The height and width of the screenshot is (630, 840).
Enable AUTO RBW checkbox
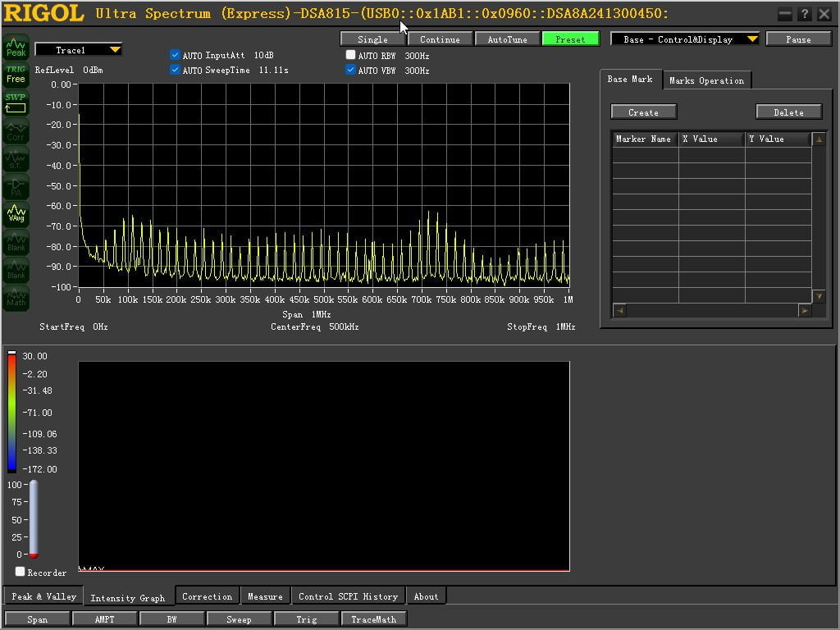point(350,55)
